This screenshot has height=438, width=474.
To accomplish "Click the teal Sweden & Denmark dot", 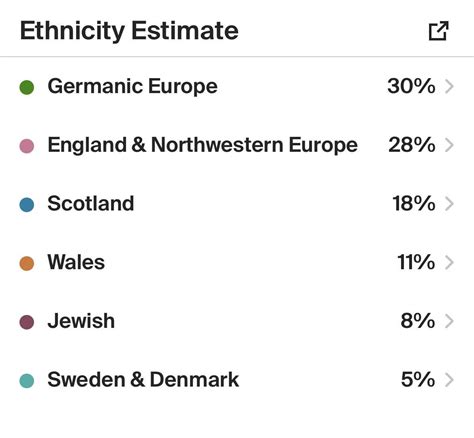I will pos(27,381).
